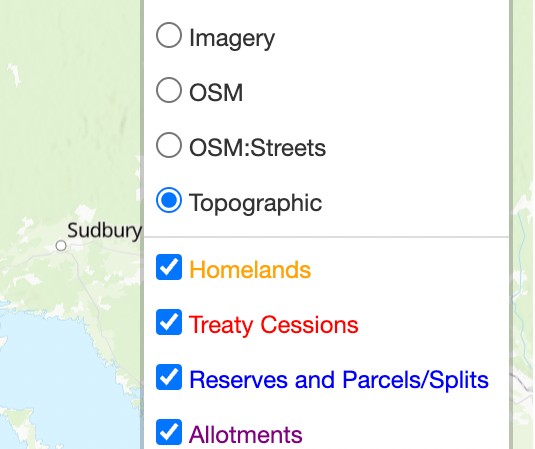This screenshot has height=449, width=535.
Task: Disable the Treaty Cessions checkbox
Action: pyautogui.click(x=169, y=322)
